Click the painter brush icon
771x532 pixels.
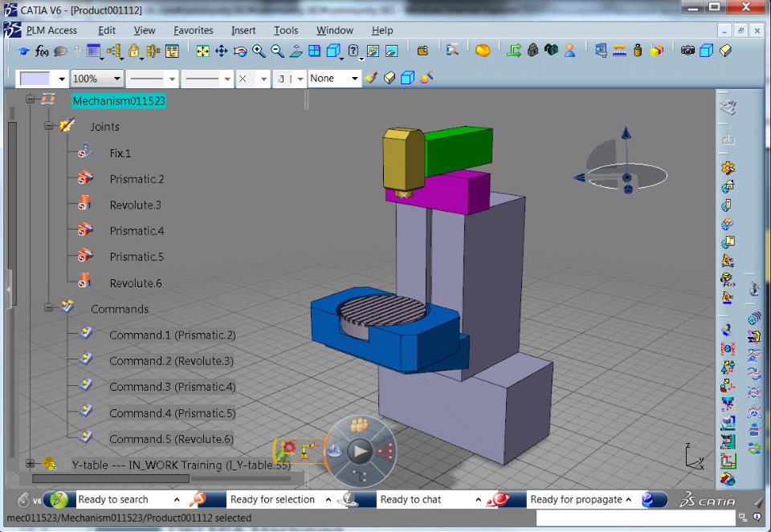coord(371,78)
